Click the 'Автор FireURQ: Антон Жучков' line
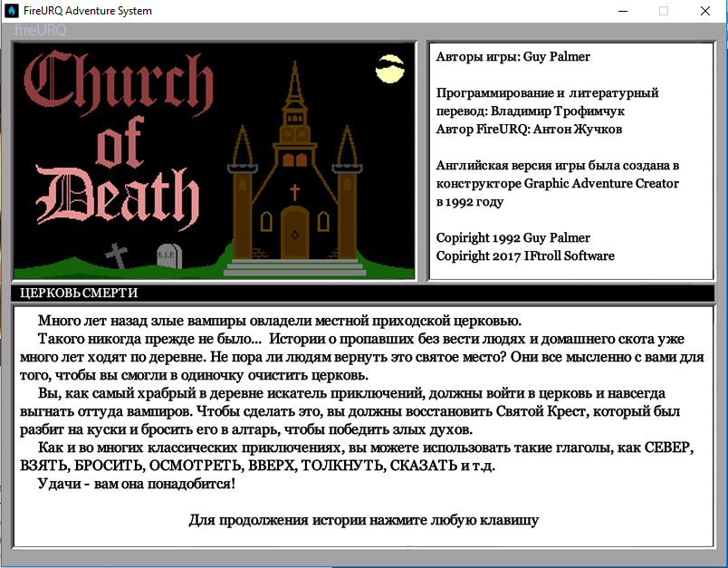 529,129
